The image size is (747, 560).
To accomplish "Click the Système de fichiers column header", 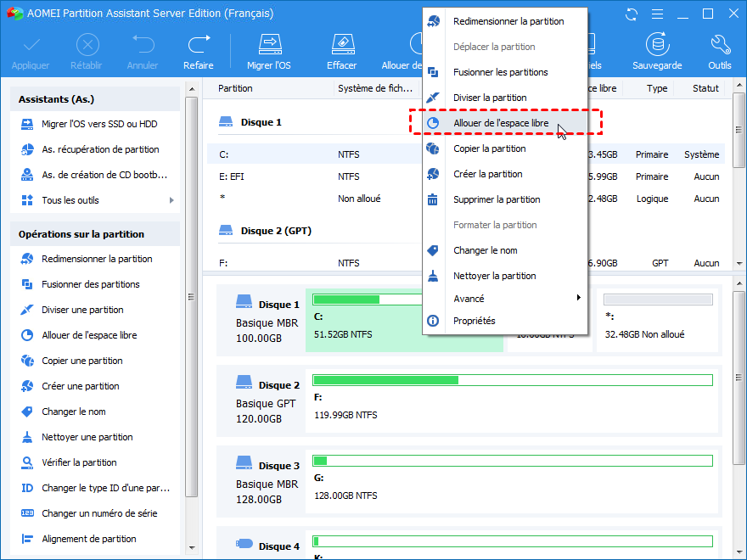I will point(375,88).
